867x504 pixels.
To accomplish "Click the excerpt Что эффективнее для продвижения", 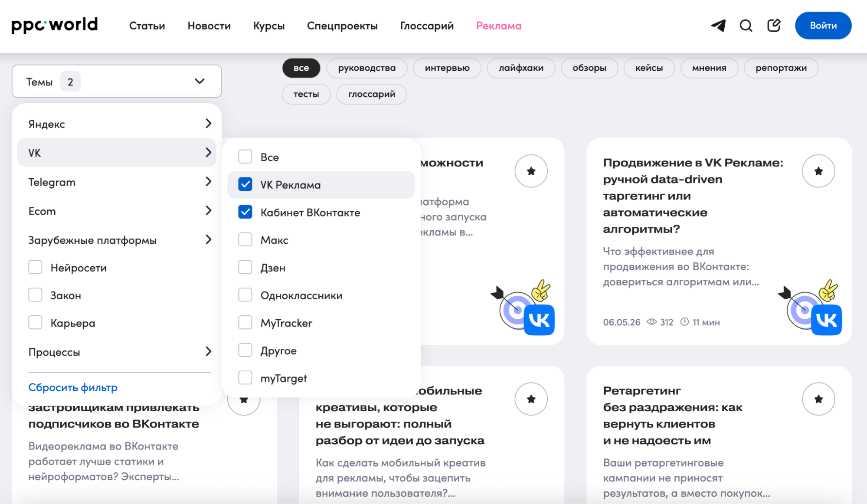I will [x=681, y=267].
